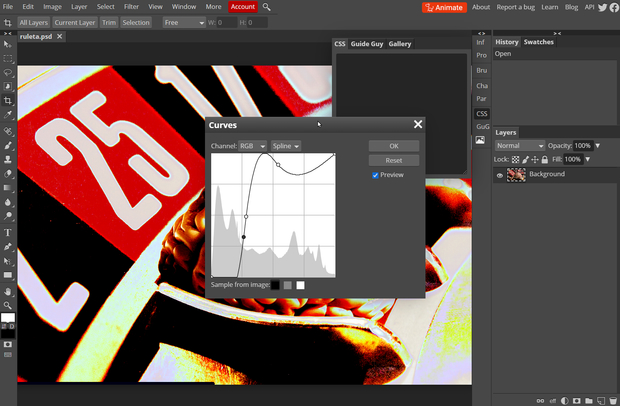Viewport: 620px width, 406px height.
Task: Uncheck the Preview checkbox in Curves
Action: coord(375,175)
